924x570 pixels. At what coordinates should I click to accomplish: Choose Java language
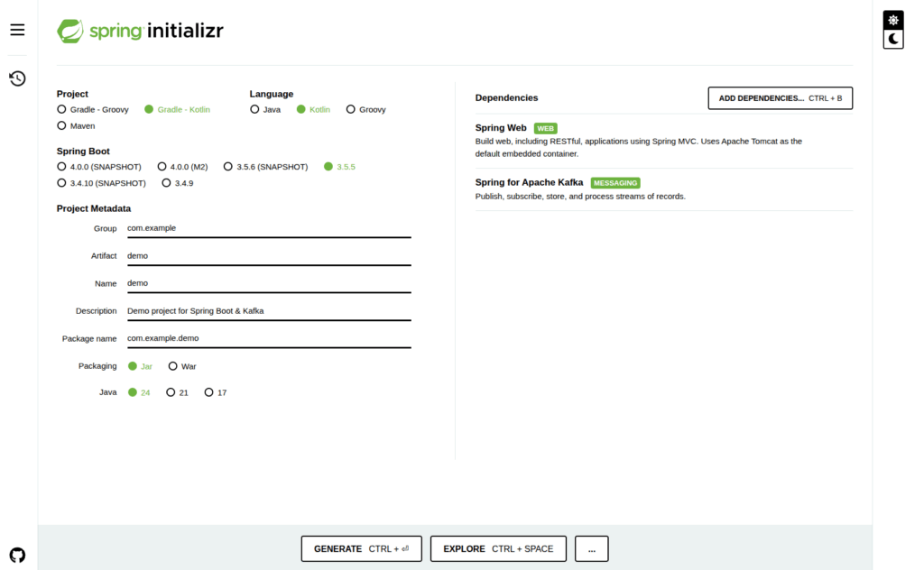(x=265, y=109)
